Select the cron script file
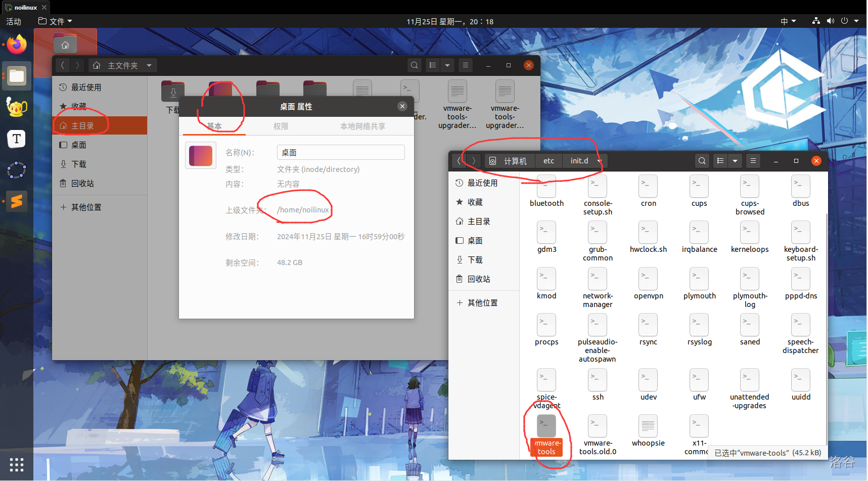The image size is (868, 481). [x=648, y=191]
